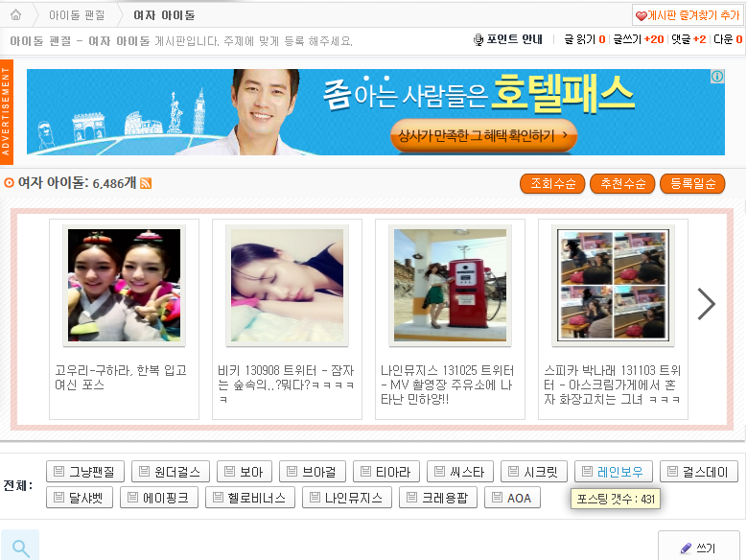Screen dimensions: 747x560
Task: Open the 비키 sleeping photo thumbnail
Action: point(287,285)
